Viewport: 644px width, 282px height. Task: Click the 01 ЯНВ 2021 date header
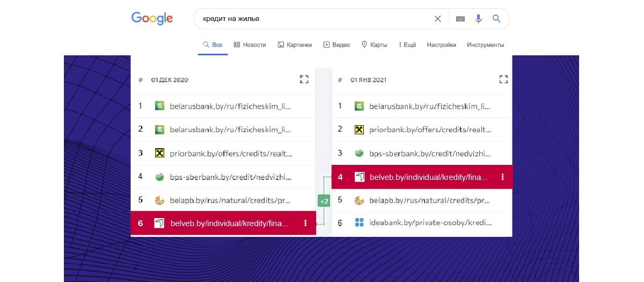[x=369, y=80]
